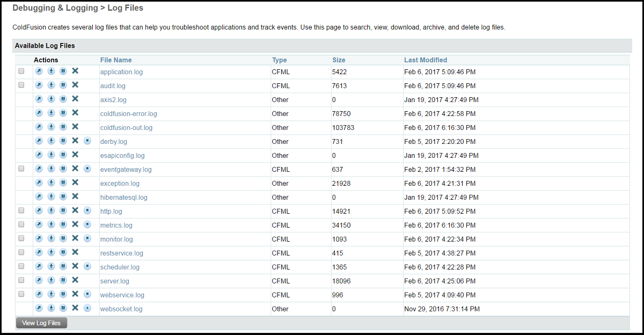Archive the application.log file
The width and height of the screenshot is (644, 335).
click(63, 71)
